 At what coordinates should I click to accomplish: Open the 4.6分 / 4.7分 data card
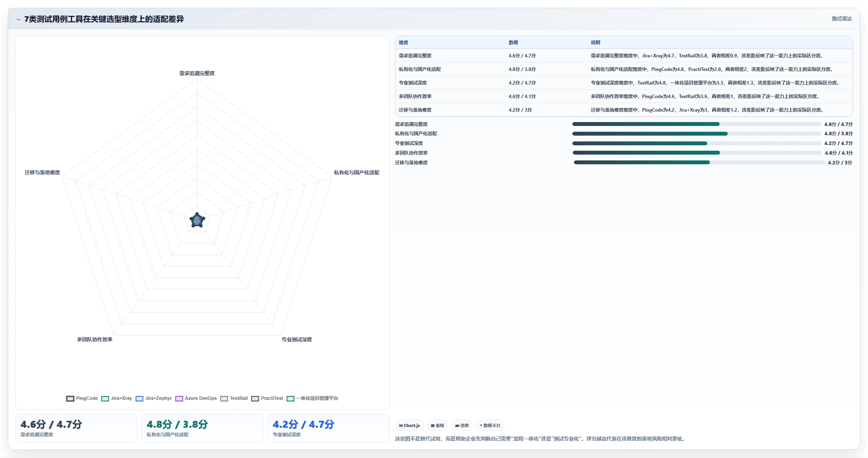(76, 428)
